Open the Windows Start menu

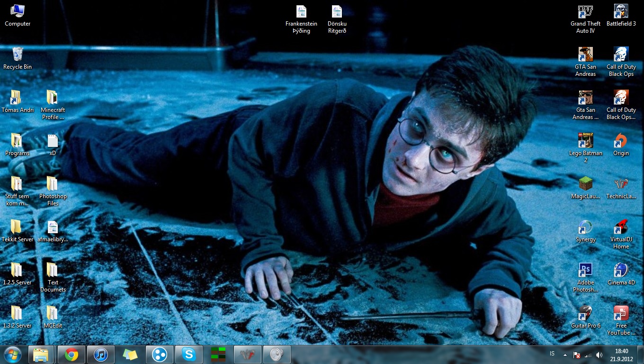click(x=13, y=355)
